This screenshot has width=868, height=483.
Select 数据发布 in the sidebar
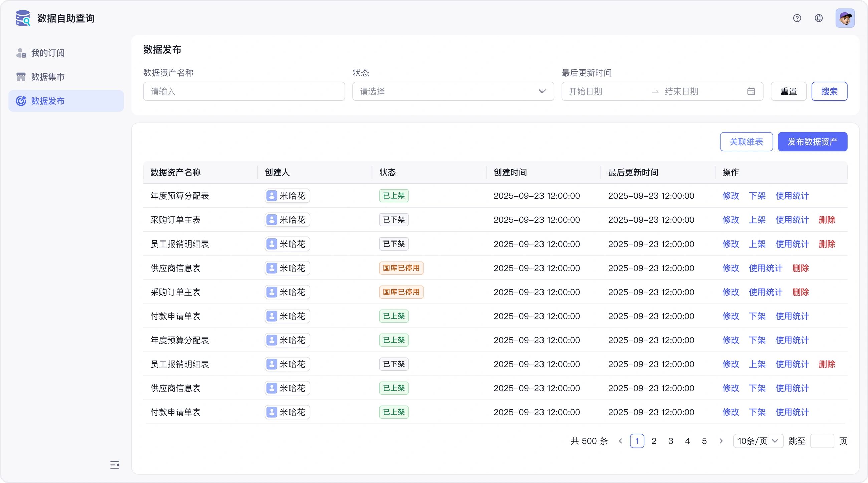66,101
